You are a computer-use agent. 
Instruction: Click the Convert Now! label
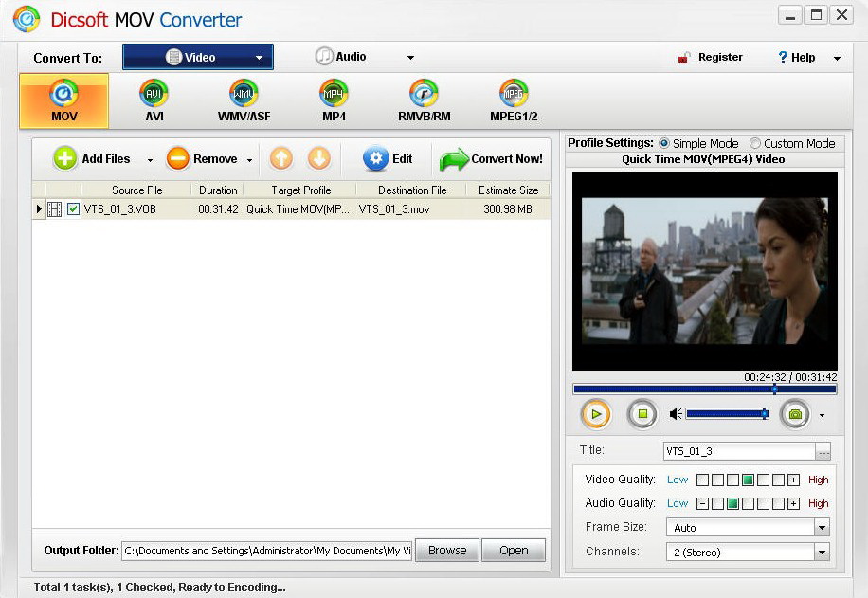click(x=507, y=159)
